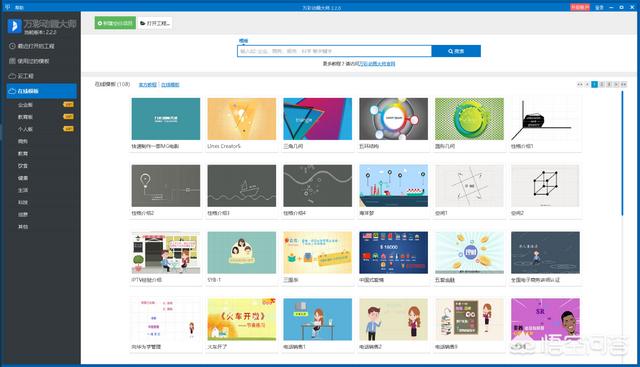Select the 3D cube line template thumbnail
This screenshot has width=640, height=367.
pos(545,186)
